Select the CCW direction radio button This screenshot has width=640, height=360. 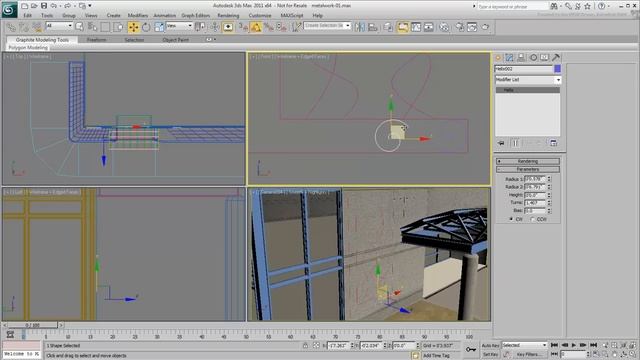533,219
